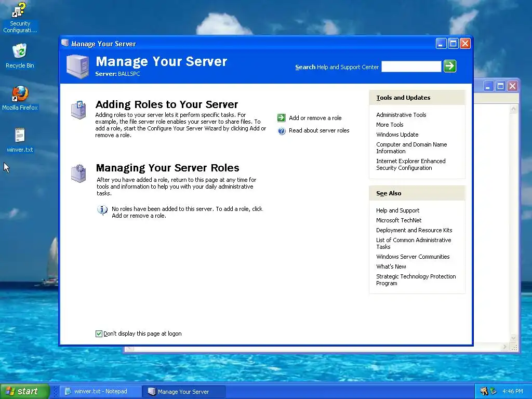532x399 pixels.
Task: Open Internet Explorer Enhanced Security Configuration
Action: 410,165
